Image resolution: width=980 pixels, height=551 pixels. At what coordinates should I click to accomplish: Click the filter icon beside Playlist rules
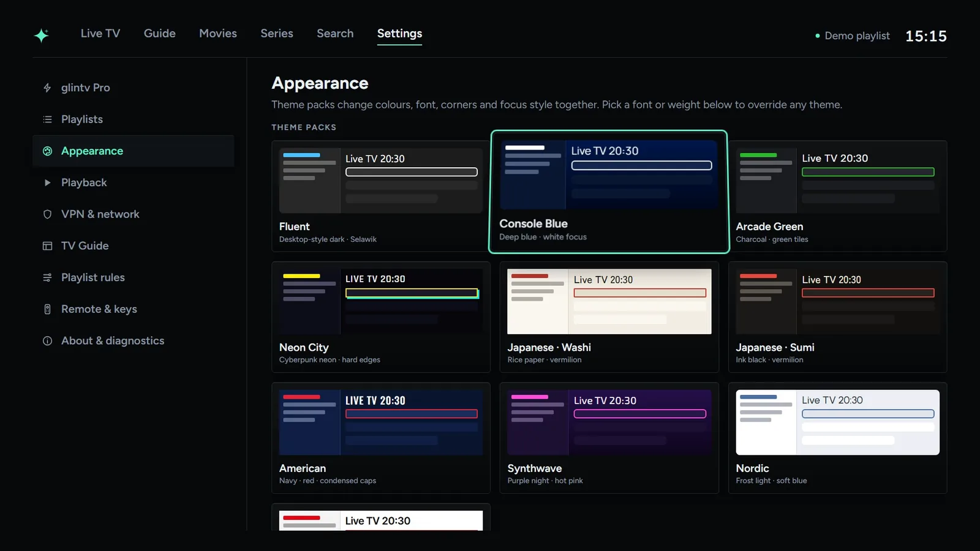click(47, 278)
